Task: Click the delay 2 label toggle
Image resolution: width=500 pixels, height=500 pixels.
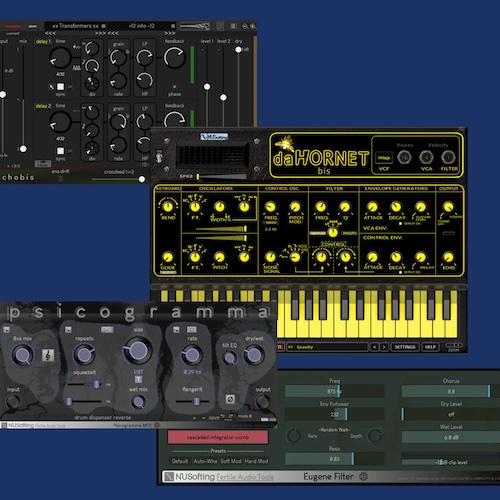Action: pos(43,106)
